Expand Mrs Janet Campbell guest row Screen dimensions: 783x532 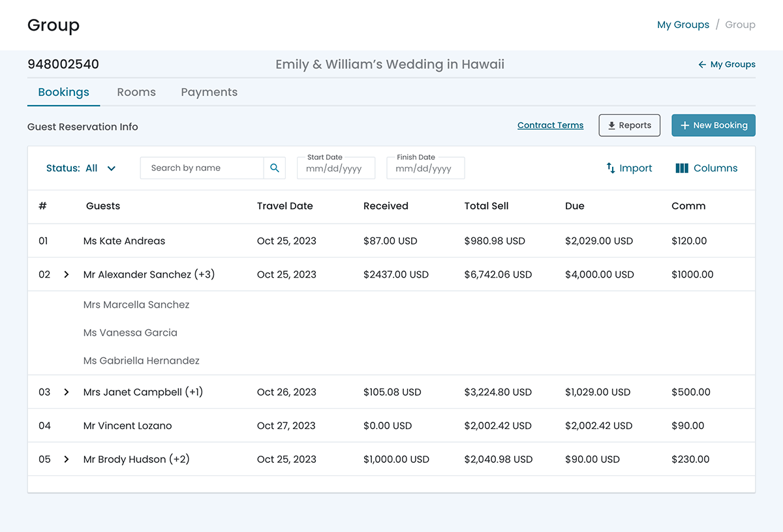67,392
